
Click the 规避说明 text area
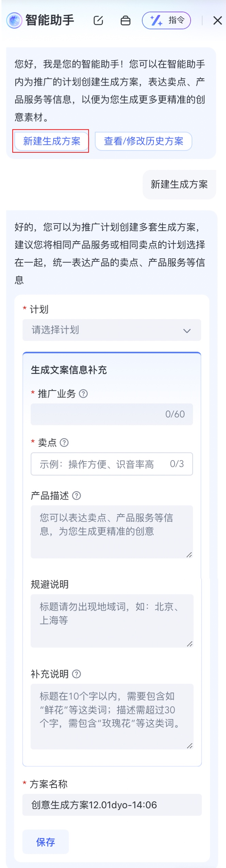[x=112, y=620]
